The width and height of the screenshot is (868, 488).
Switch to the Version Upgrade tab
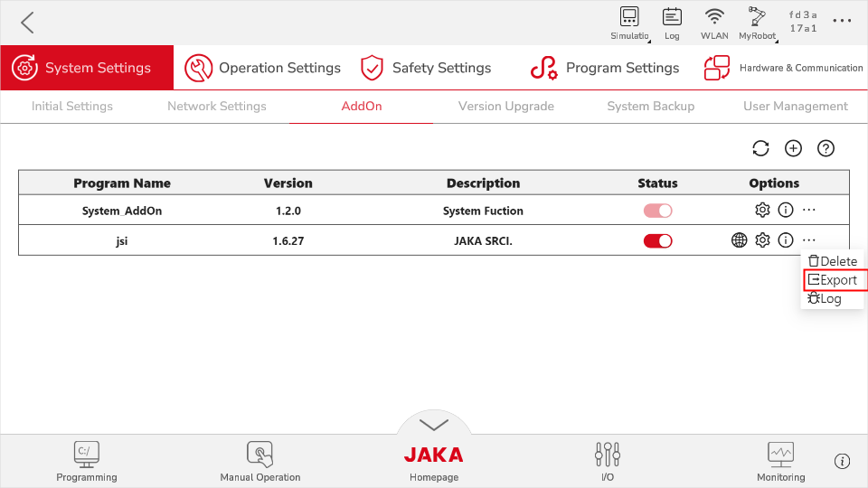tap(506, 107)
